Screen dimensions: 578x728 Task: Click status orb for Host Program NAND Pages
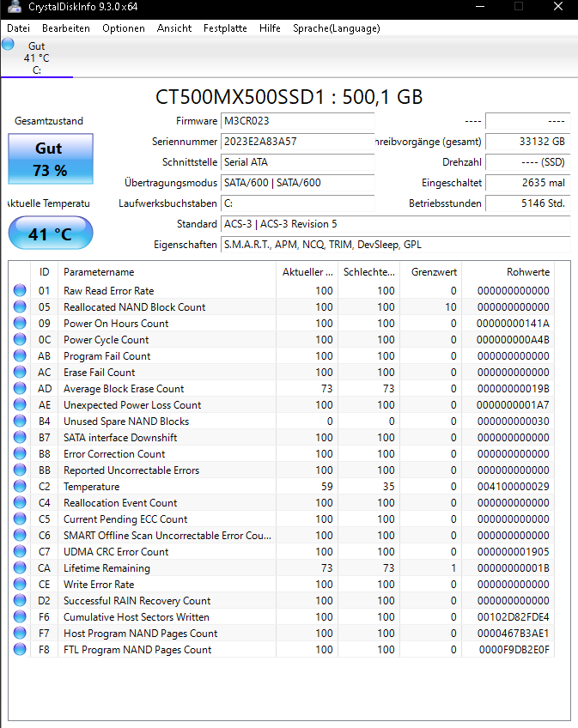coord(20,633)
